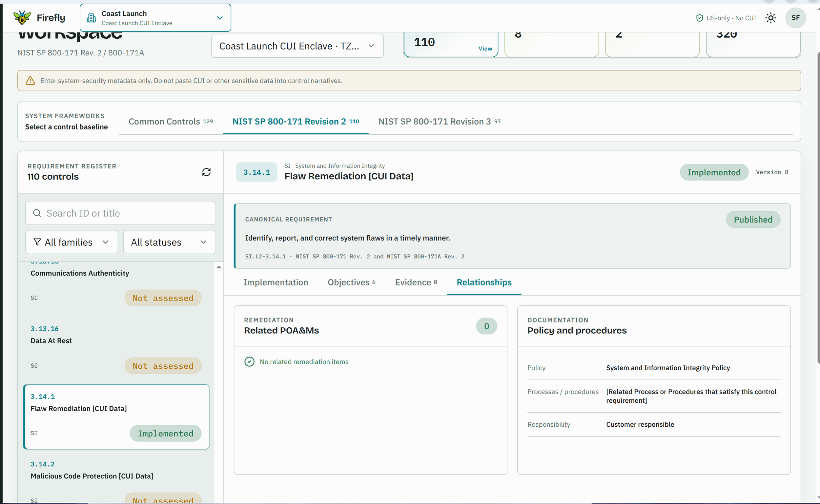Open the All statuses filter dropdown
Image resolution: width=820 pixels, height=504 pixels.
coord(170,242)
